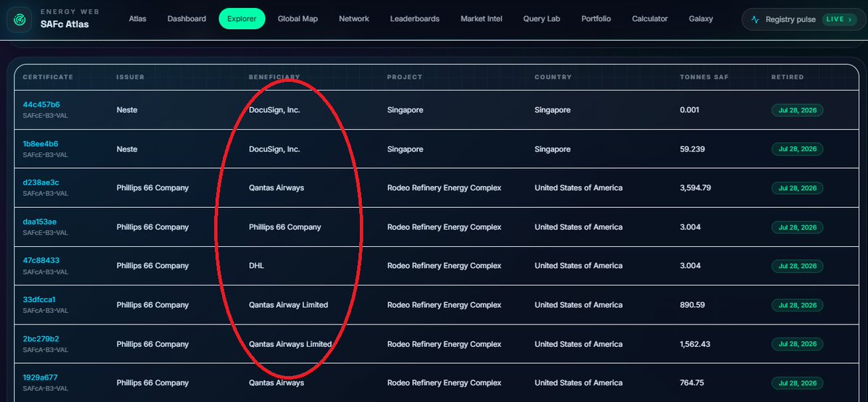Viewport: 868px width, 402px height.
Task: Switch to the Network tab
Action: point(354,19)
